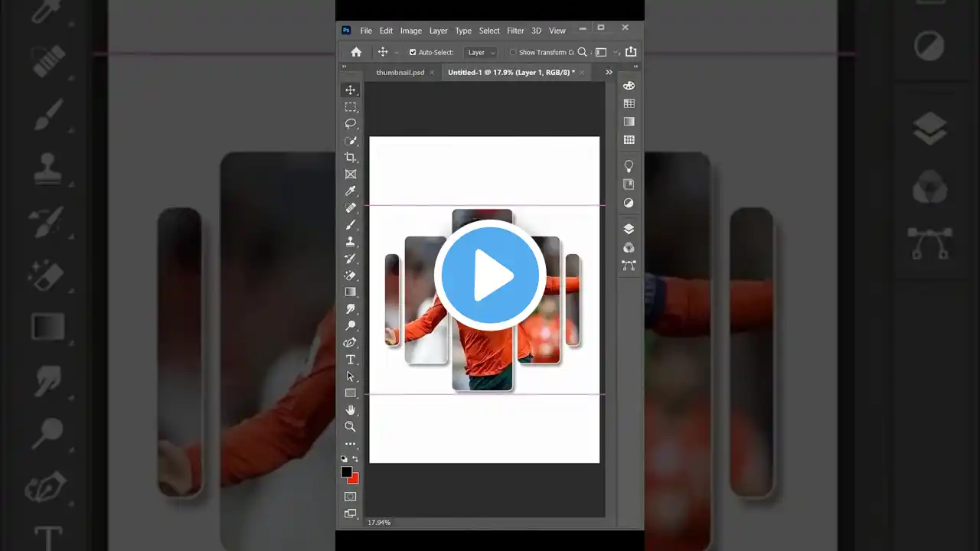Open the 3D menu

click(x=537, y=31)
